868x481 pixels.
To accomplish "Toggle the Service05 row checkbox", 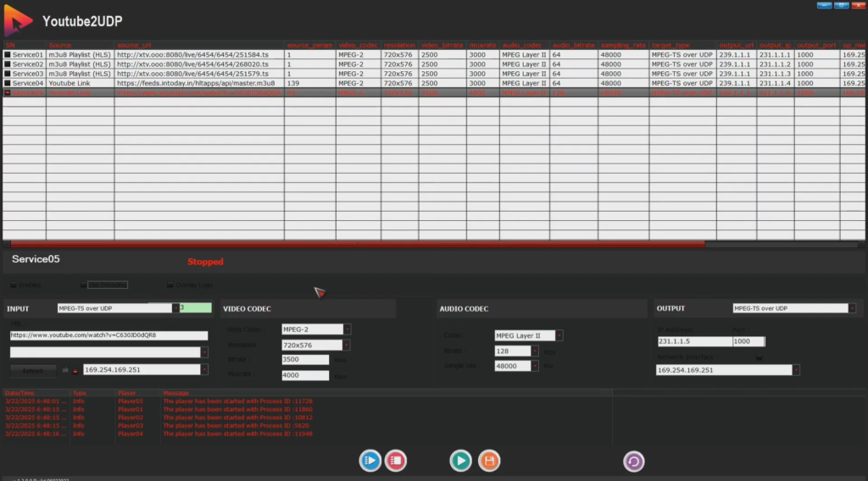I will coord(7,92).
